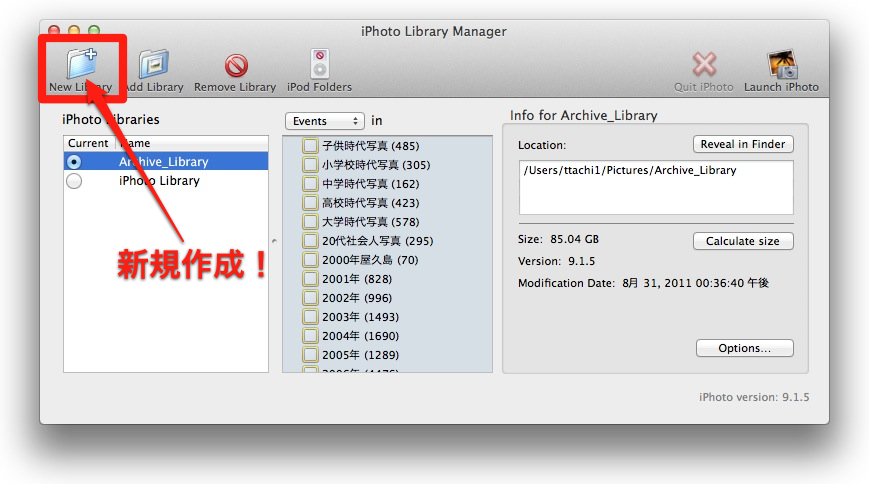Click the New Library toolbar icon
869x484 pixels.
(x=80, y=64)
